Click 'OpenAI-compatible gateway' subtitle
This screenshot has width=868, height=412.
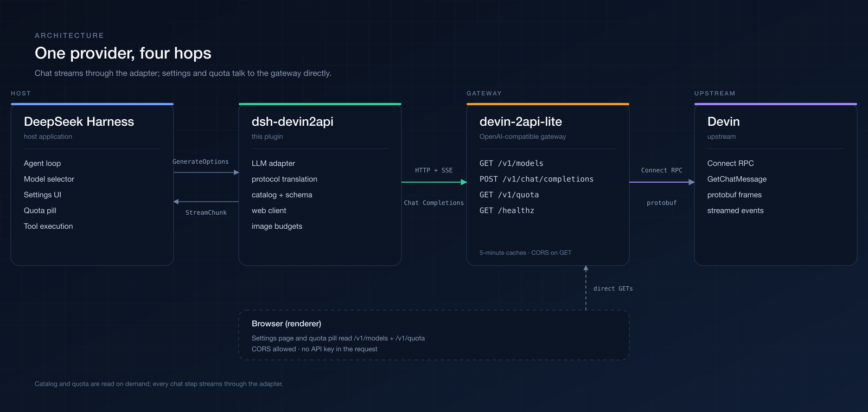pos(522,137)
